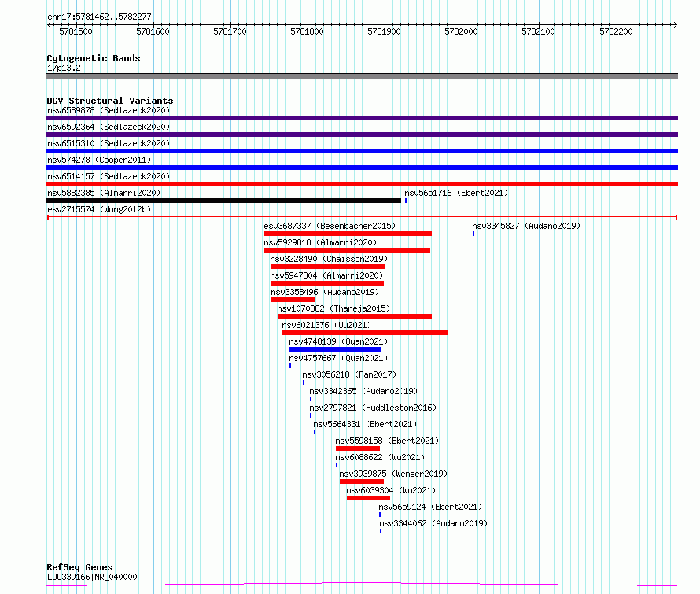Viewport: 700px width, 594px height.
Task: Select nsv5947304 (Almarri2020) label
Action: (326, 275)
